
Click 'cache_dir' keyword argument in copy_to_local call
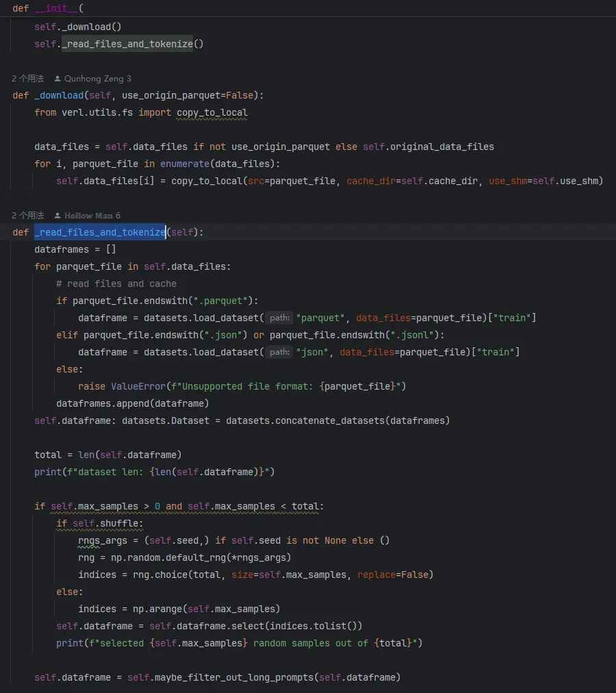click(x=371, y=181)
